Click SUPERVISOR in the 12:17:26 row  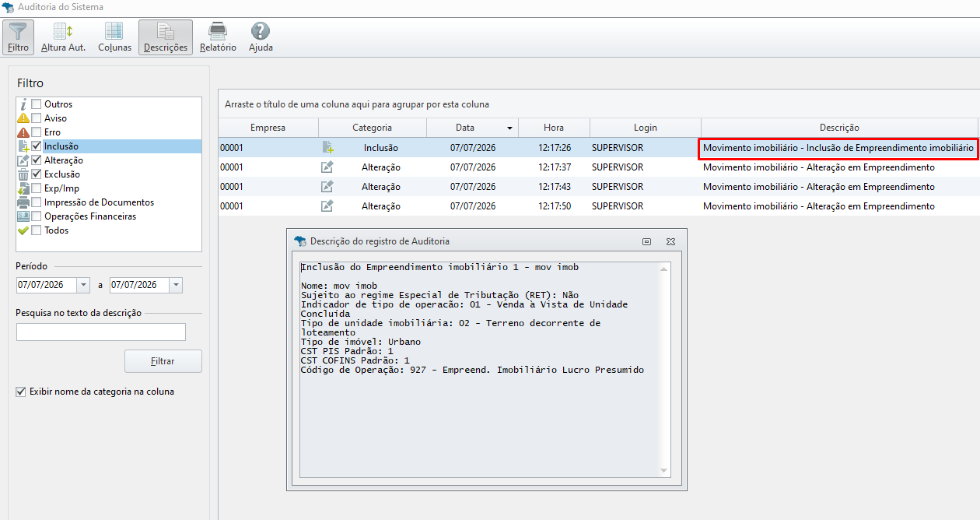pyautogui.click(x=618, y=147)
